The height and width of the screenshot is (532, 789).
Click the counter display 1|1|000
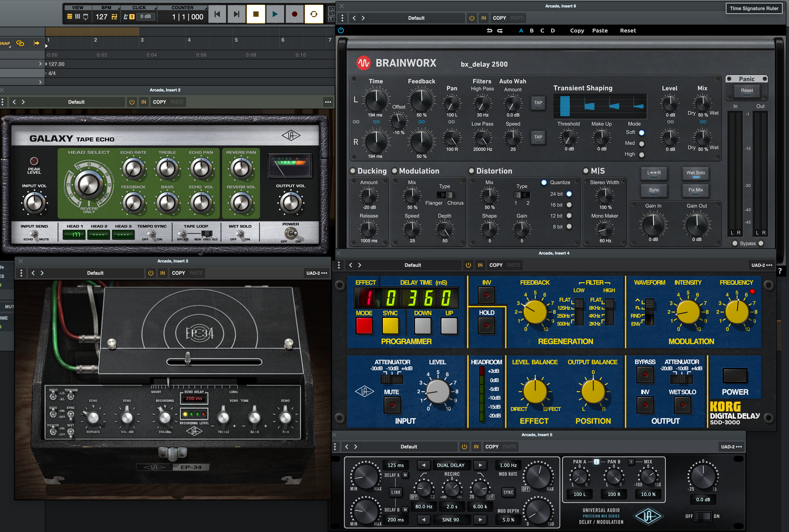(x=187, y=17)
